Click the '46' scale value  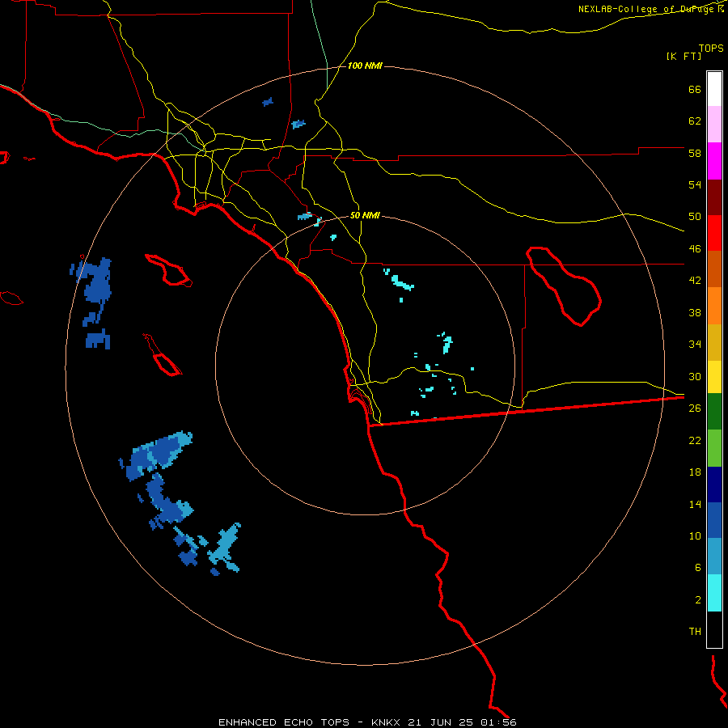[x=695, y=249]
